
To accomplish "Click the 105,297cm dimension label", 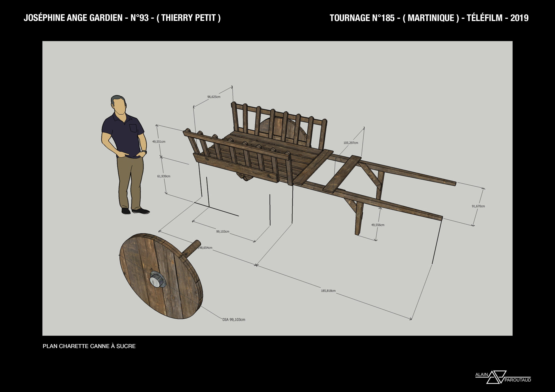I will coord(351,143).
